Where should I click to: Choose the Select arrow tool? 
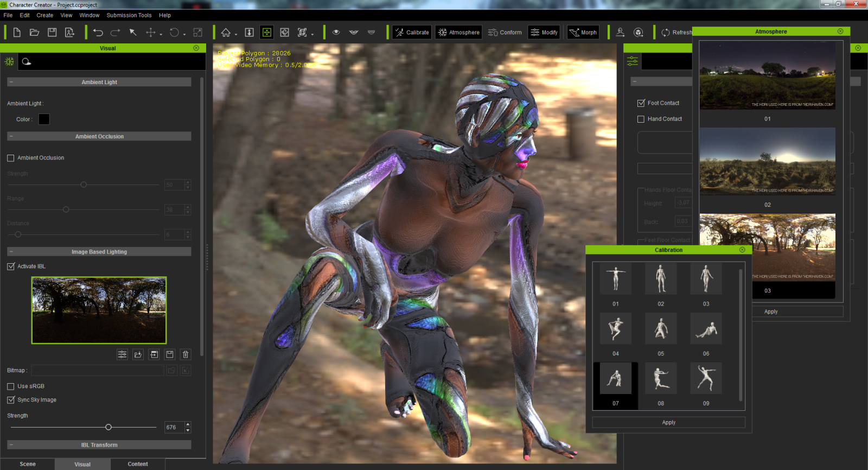133,33
